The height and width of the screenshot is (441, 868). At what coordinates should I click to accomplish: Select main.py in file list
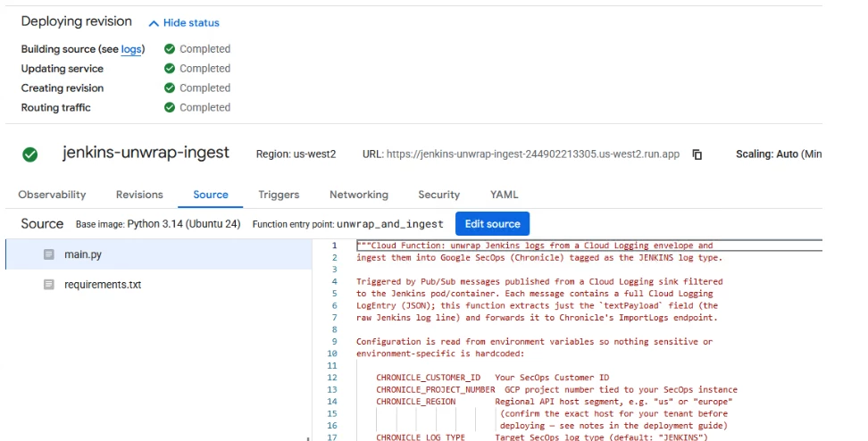tap(159, 254)
